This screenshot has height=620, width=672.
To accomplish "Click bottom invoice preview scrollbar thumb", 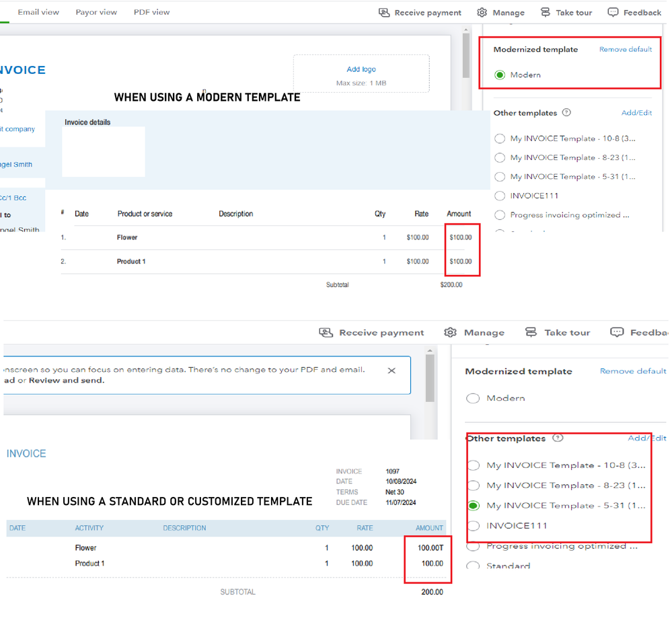I will click(x=430, y=379).
